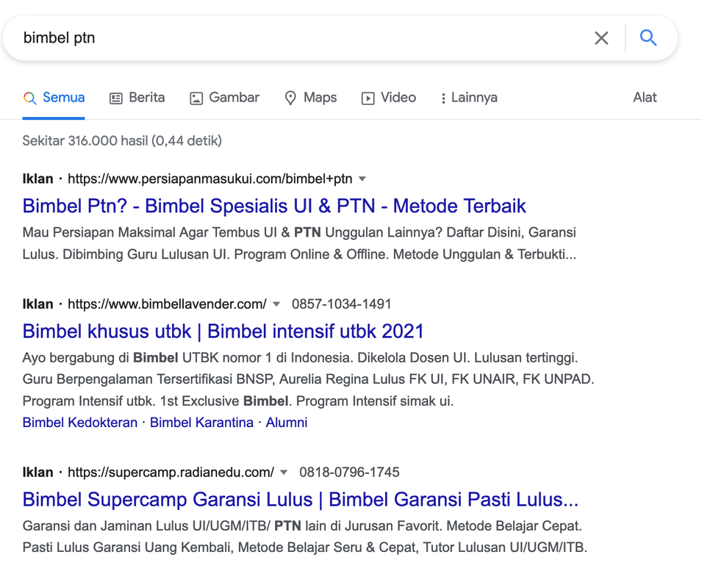Visit the Bimbel Kedokteran sitelink

[x=80, y=423]
